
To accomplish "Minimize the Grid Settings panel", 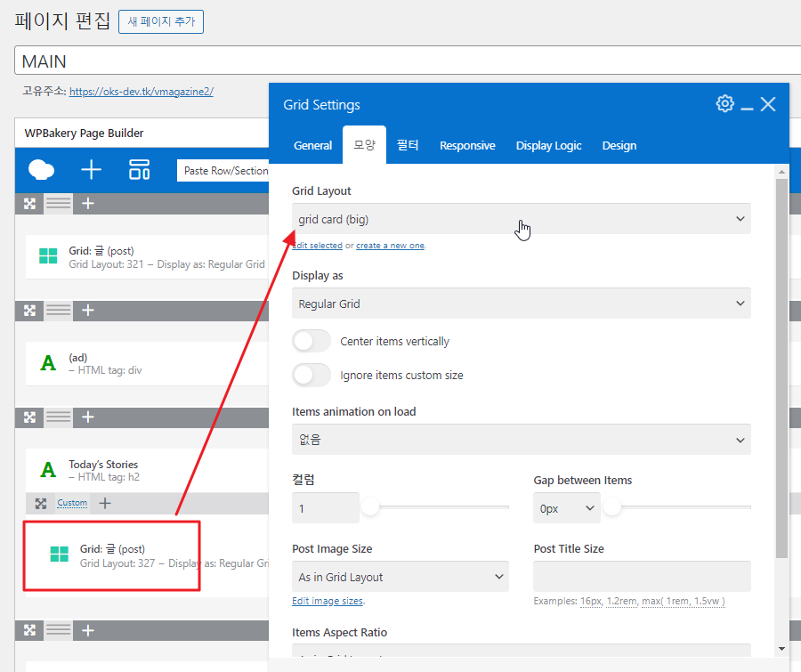I will tap(747, 109).
